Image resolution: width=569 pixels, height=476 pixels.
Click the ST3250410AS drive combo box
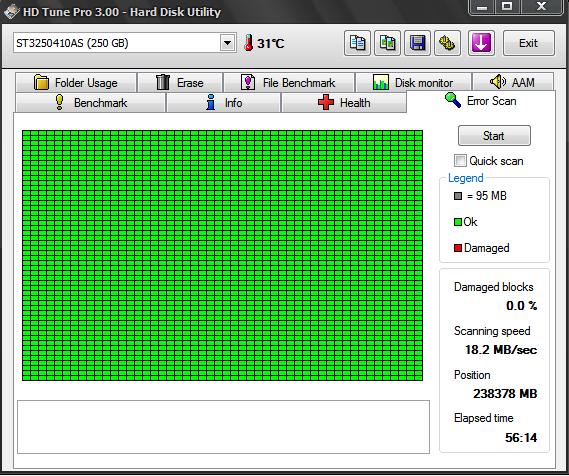124,43
